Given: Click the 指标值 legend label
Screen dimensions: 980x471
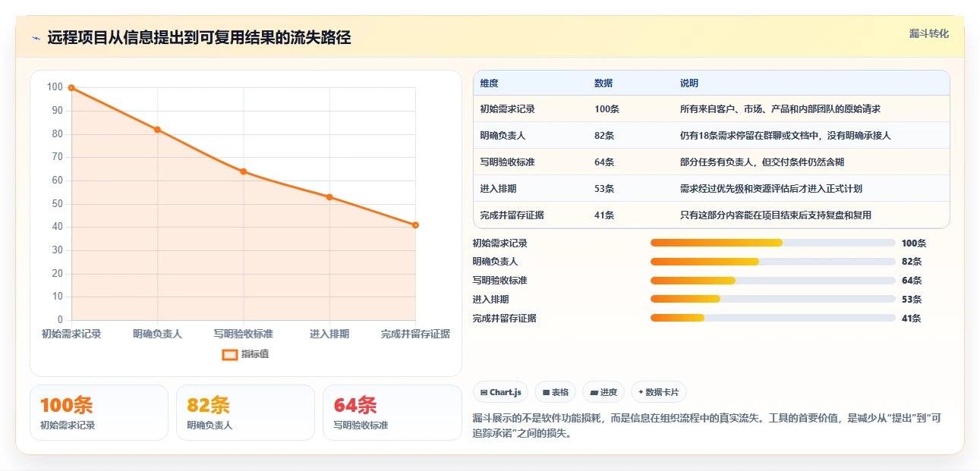Looking at the screenshot, I should [255, 354].
